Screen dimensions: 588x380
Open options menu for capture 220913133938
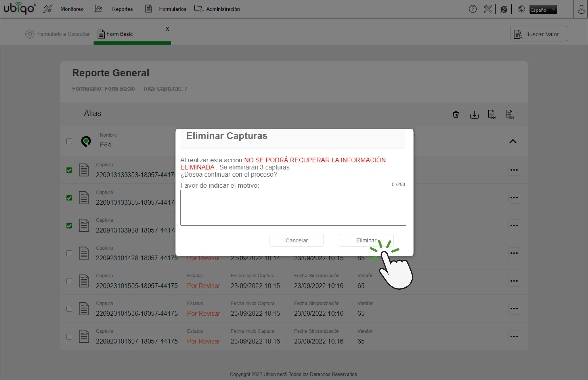[x=514, y=226]
